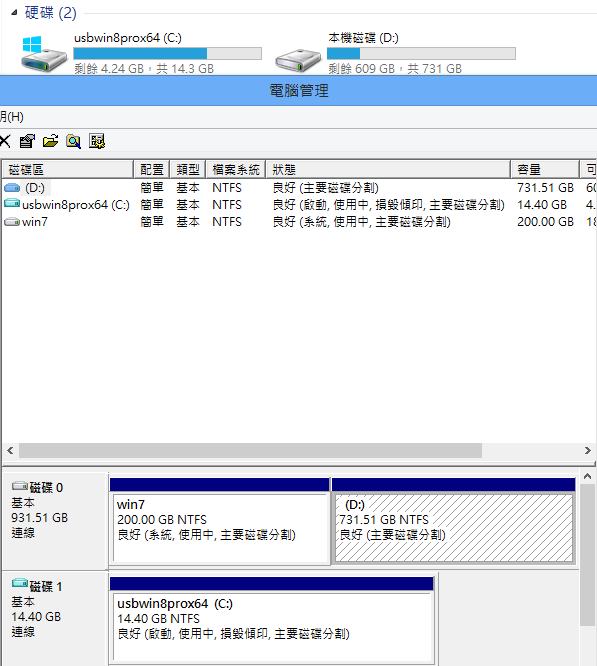Select the usbwin8prox64 (C:) drive icon in Explorer
This screenshot has width=597, height=666.
coord(44,54)
